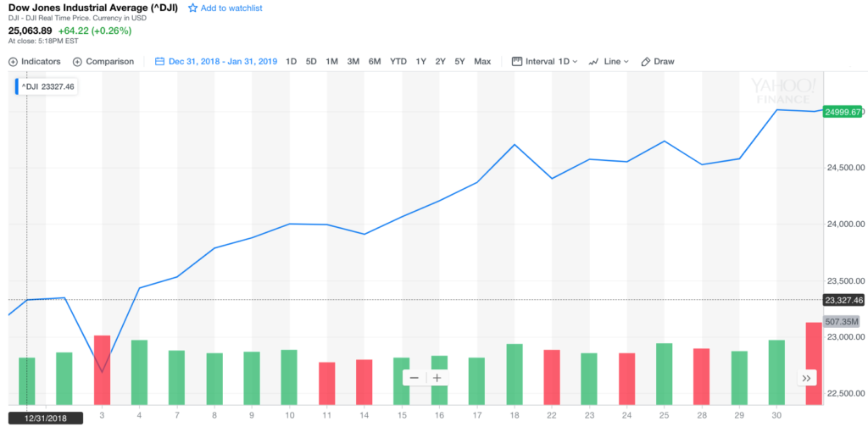Click the 25,063.89 quote price
This screenshot has width=868, height=427.
tap(31, 31)
